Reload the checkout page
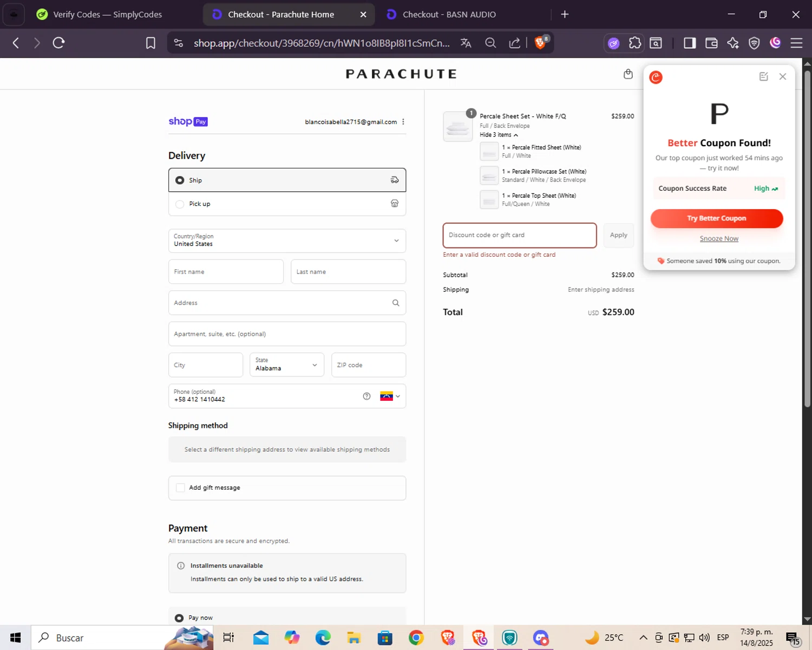This screenshot has height=650, width=812. pyautogui.click(x=58, y=43)
